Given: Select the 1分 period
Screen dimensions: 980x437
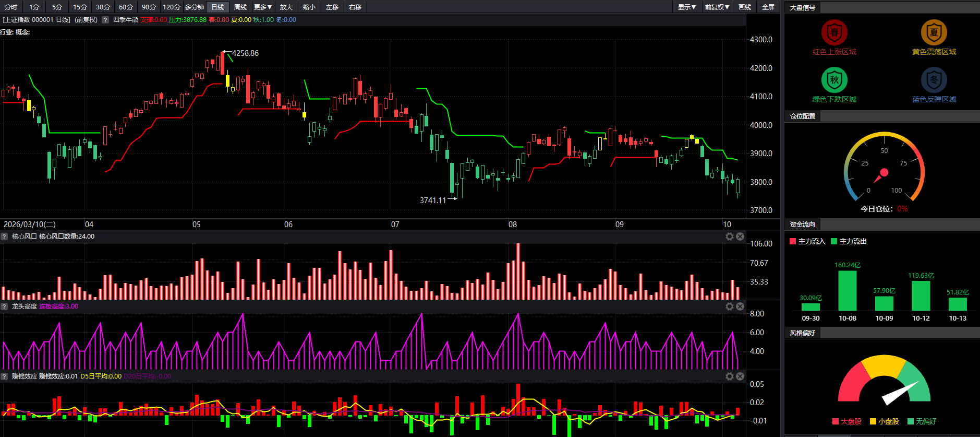Looking at the screenshot, I should [34, 7].
